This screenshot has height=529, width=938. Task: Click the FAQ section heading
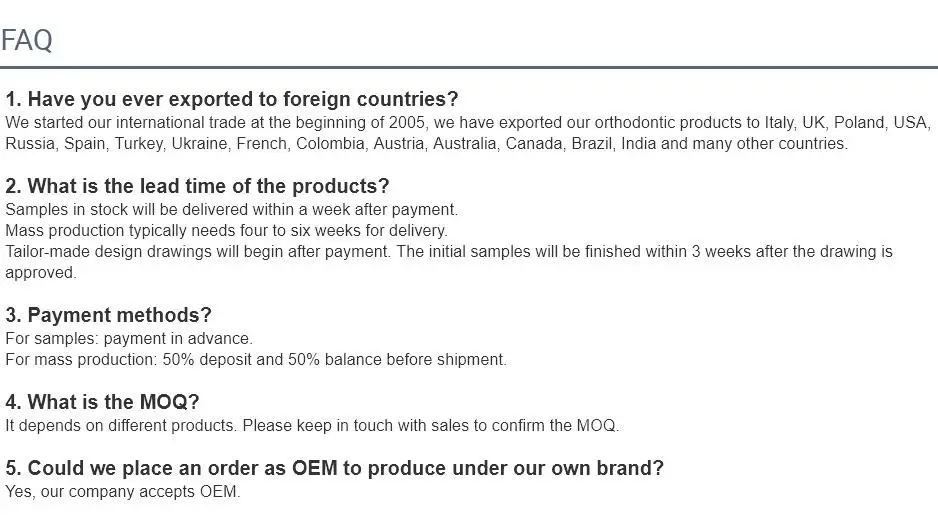click(27, 41)
